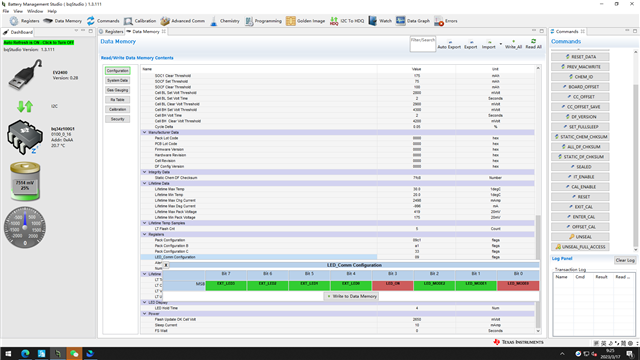
Task: Open the Chemistry tool
Action: pos(224,21)
